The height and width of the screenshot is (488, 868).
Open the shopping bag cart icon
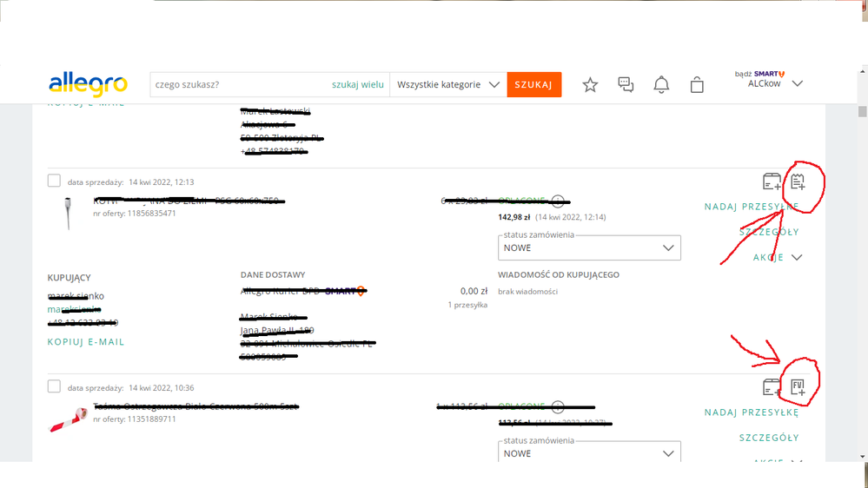coord(697,84)
